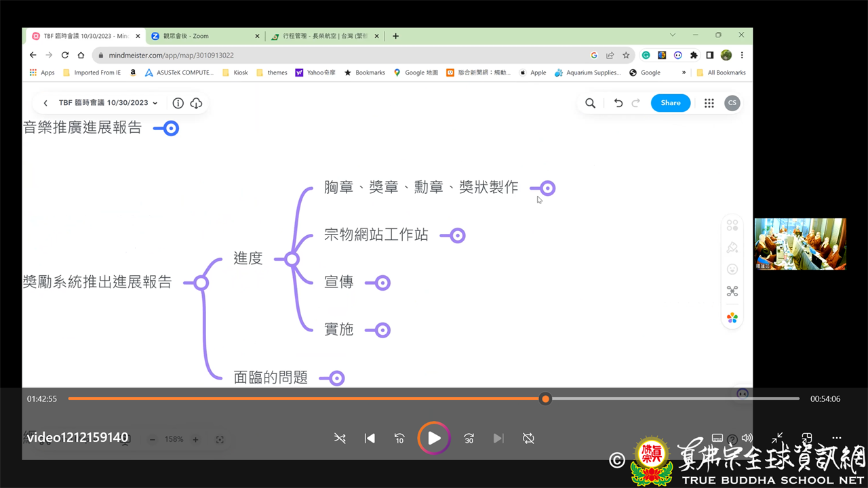Toggle shuffle in the video player

pyautogui.click(x=340, y=439)
